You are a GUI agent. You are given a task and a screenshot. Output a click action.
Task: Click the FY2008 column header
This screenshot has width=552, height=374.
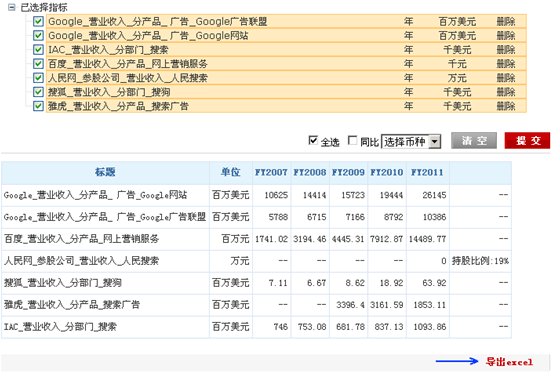click(310, 172)
